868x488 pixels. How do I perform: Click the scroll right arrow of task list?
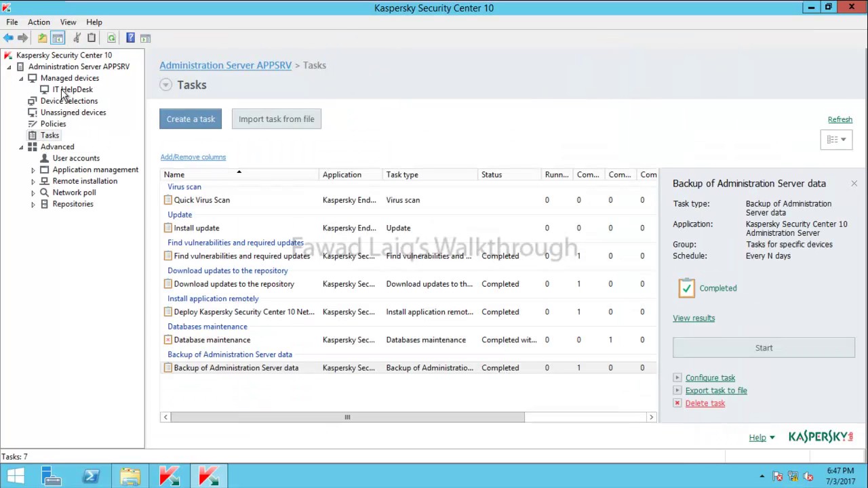click(651, 418)
